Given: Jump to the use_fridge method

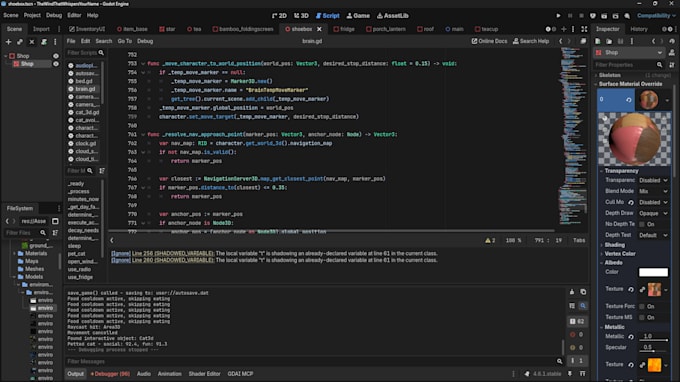Looking at the screenshot, I should 80,277.
